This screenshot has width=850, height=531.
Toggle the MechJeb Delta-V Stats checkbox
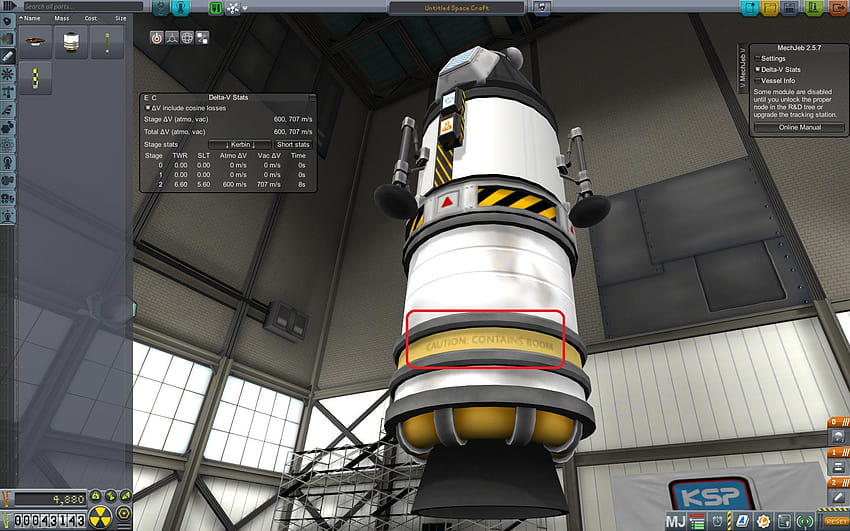coord(757,69)
